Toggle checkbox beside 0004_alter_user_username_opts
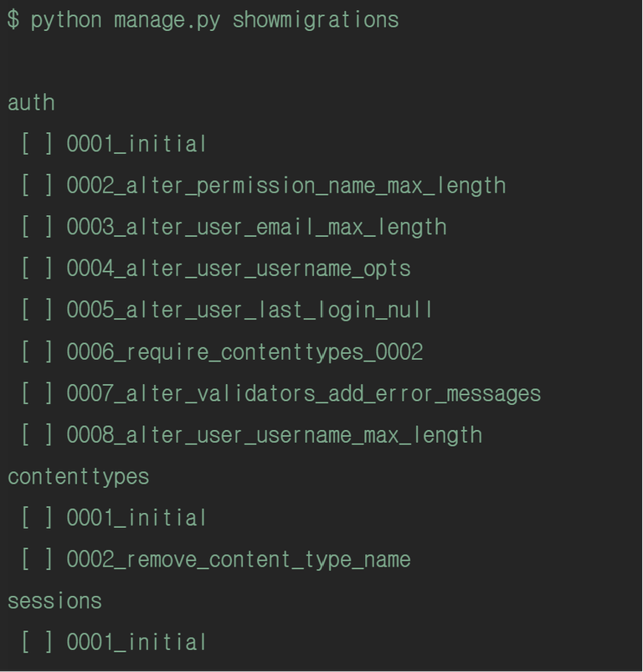643x672 pixels. click(37, 269)
